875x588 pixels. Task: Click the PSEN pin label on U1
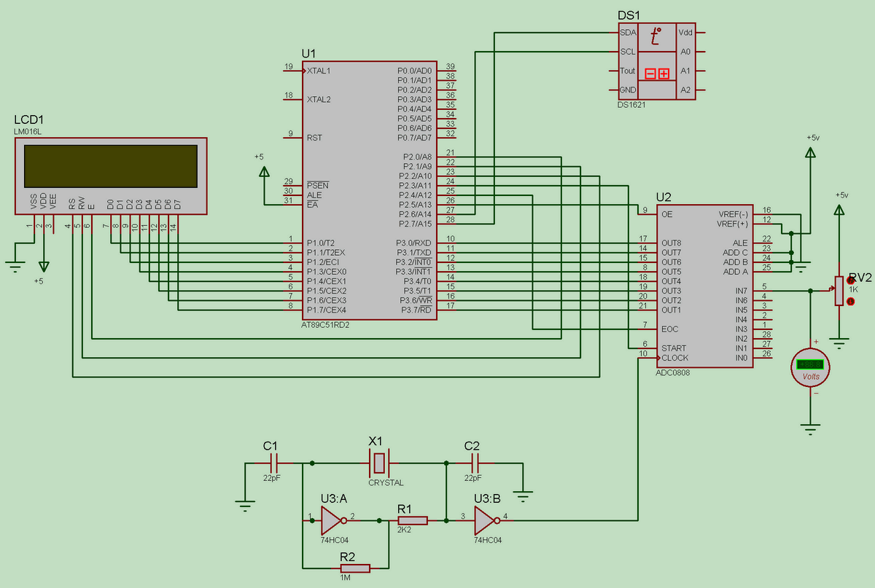(x=317, y=186)
